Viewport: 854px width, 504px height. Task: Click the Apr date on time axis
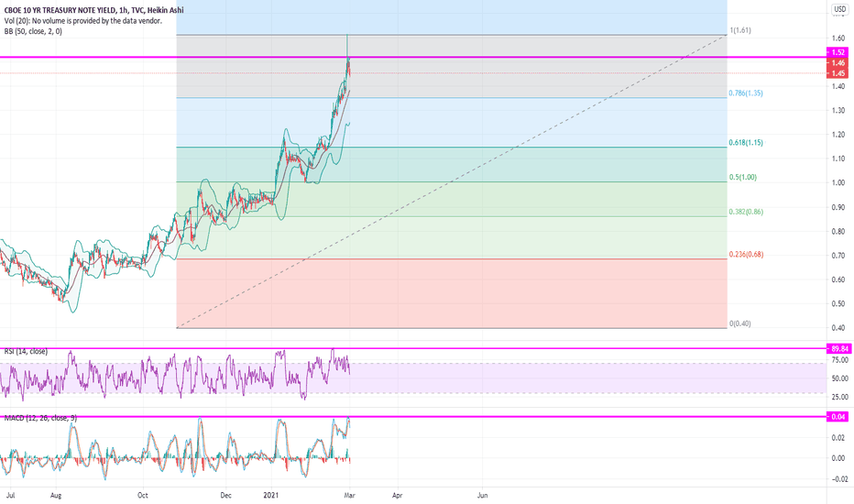398,495
